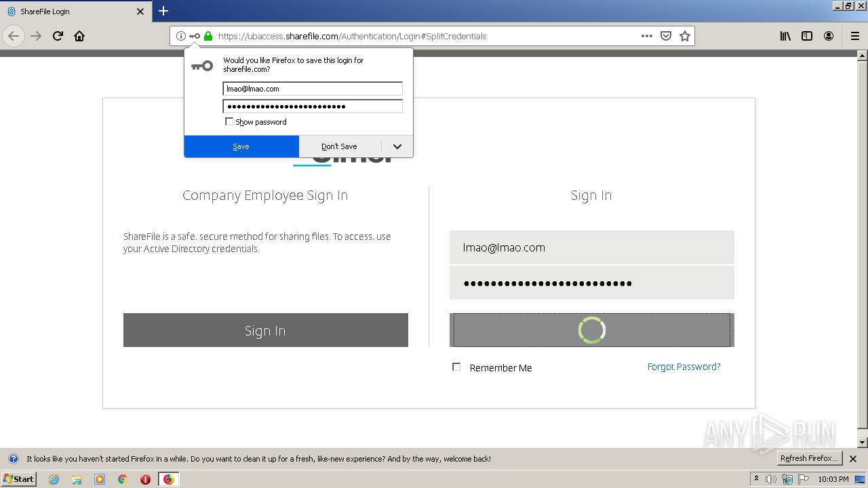
Task: Click Company Employee Sign In button
Action: pyautogui.click(x=266, y=330)
